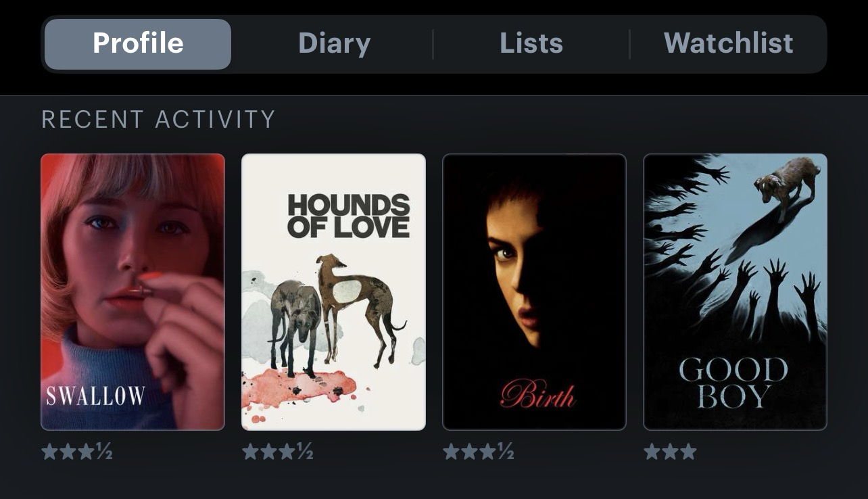Click the dog illustration on Good Boy poster

[x=787, y=180]
